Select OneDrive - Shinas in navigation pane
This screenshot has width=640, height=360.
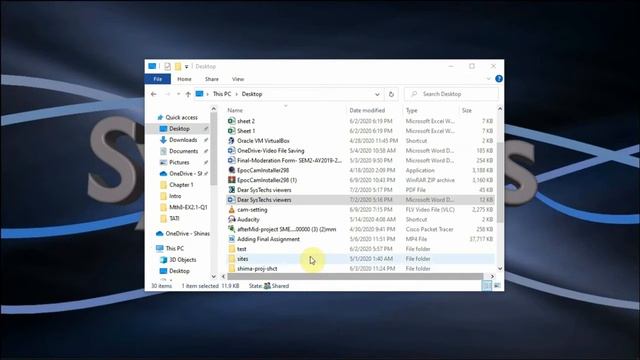click(187, 233)
